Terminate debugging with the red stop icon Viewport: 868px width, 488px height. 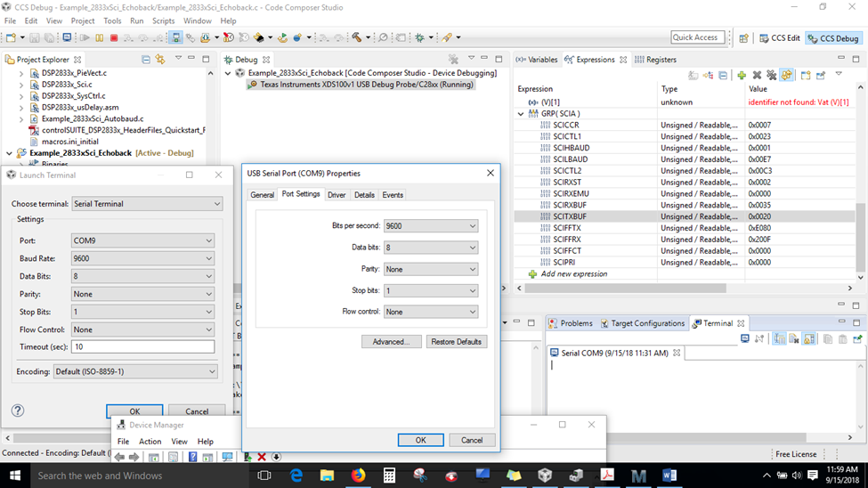[x=114, y=37]
